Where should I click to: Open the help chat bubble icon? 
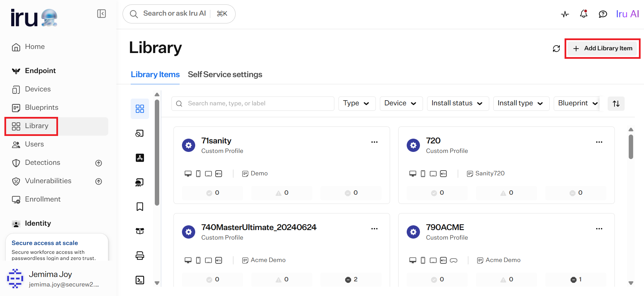[x=603, y=14]
